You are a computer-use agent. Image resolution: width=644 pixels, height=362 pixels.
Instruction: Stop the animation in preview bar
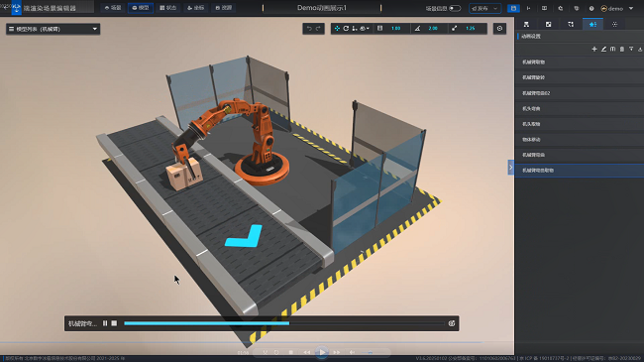click(x=114, y=323)
